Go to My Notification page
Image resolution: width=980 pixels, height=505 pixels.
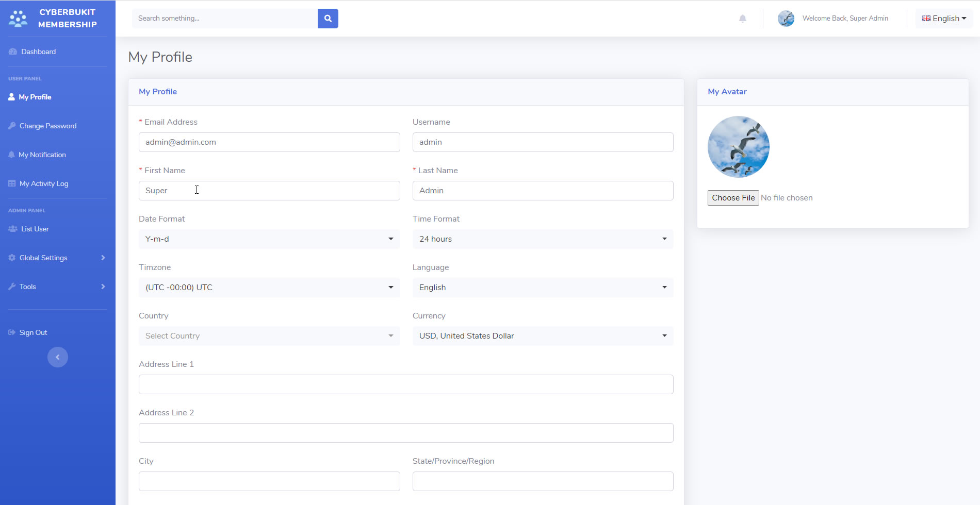point(42,155)
